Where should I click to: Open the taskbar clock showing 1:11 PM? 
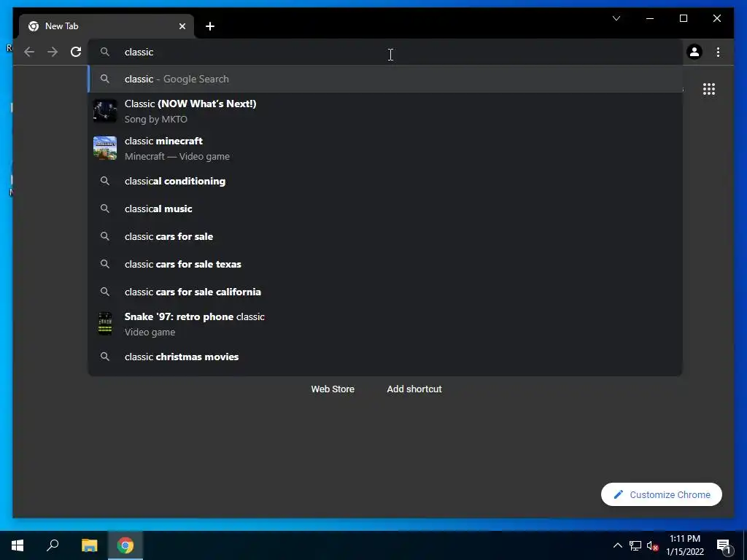tap(684, 545)
